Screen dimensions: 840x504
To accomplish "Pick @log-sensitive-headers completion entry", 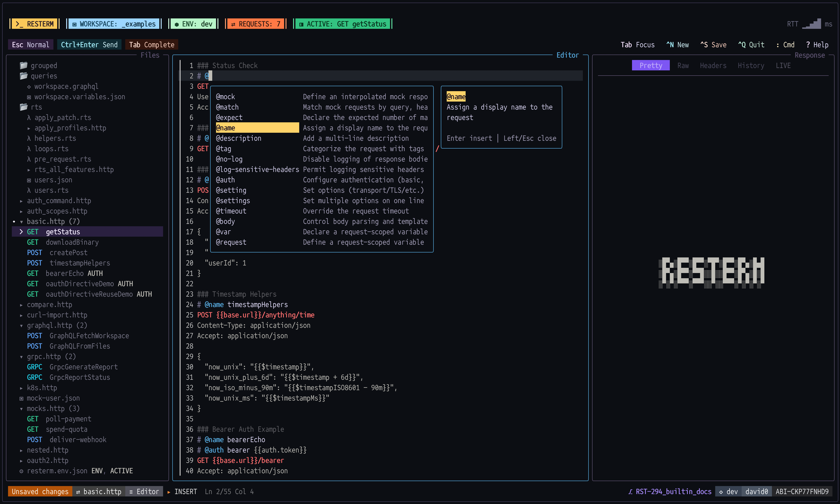I will coord(322,170).
